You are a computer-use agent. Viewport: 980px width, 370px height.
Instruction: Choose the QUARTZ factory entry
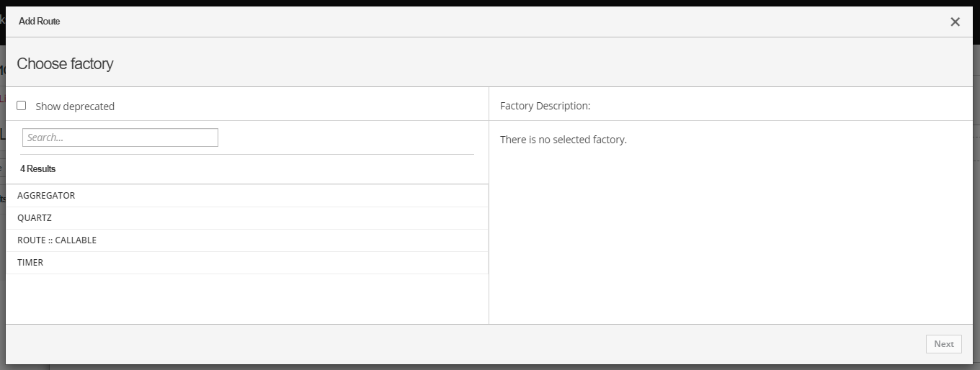35,218
